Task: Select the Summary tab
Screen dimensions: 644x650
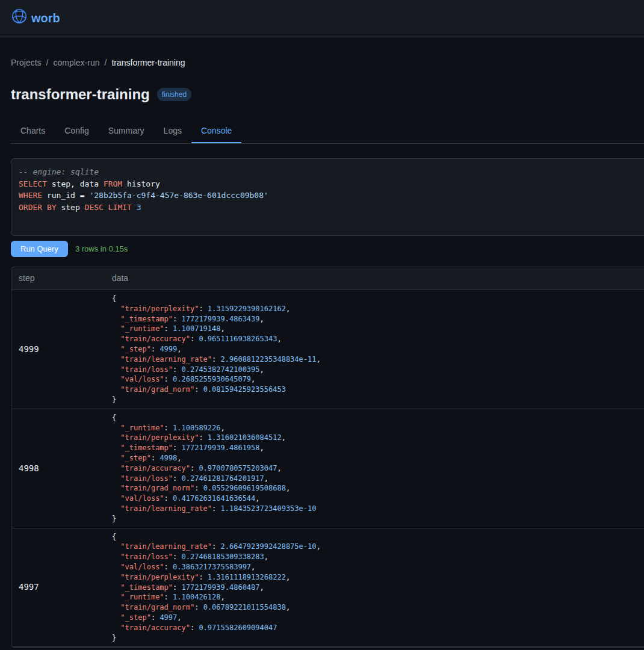Action: coord(126,131)
